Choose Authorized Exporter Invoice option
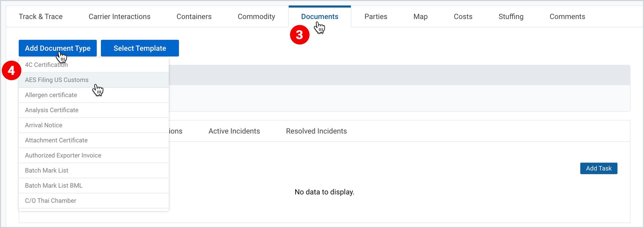 tap(94, 155)
